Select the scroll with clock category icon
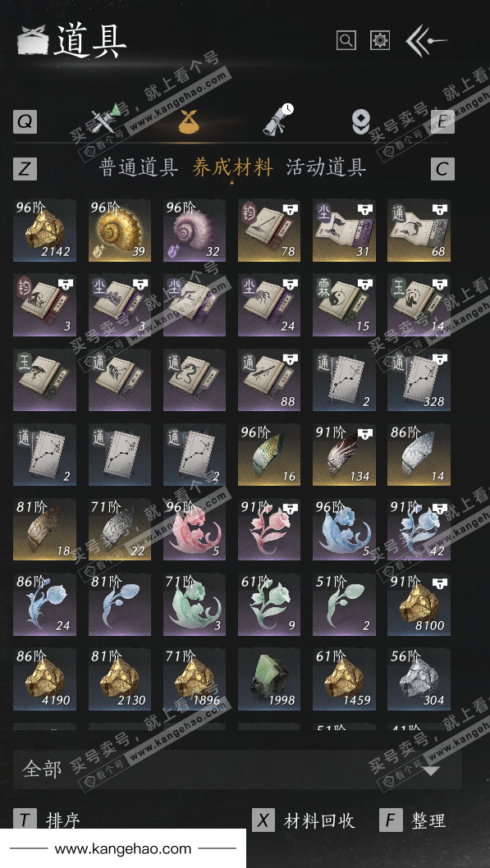Screen dimensions: 490x868 click(278, 119)
